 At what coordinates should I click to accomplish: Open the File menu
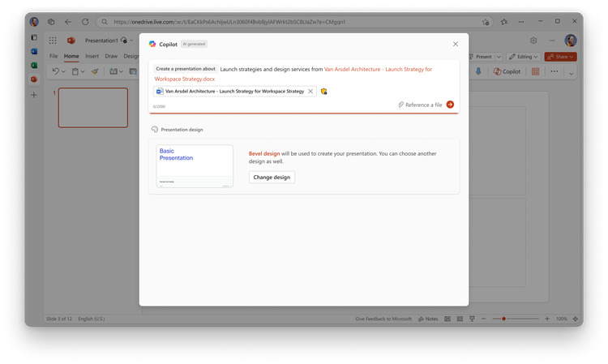[54, 56]
